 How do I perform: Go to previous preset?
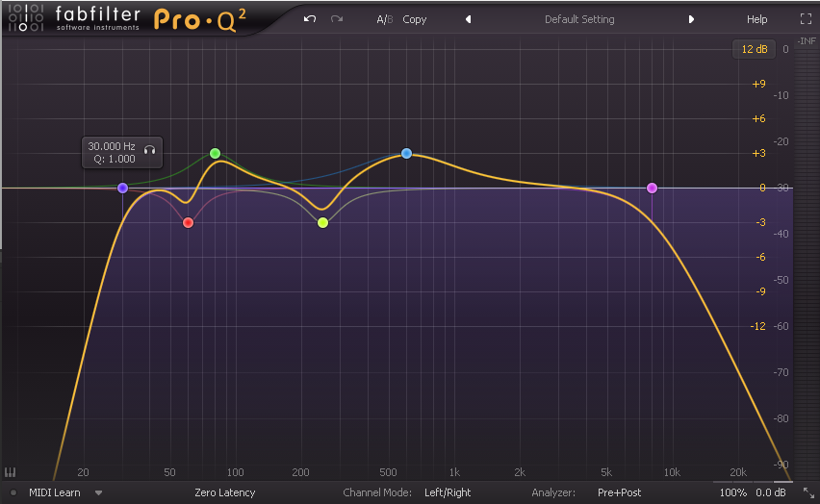468,19
